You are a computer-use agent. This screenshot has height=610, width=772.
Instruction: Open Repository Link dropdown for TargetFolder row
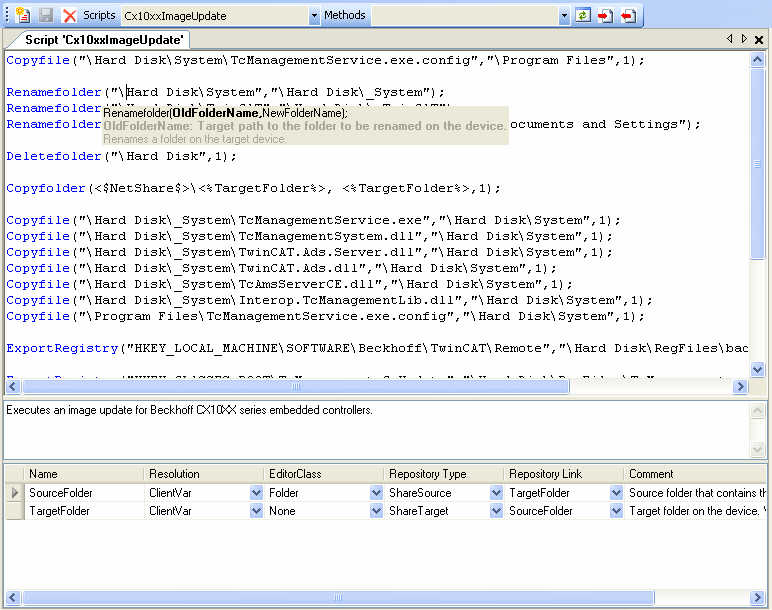coord(616,511)
